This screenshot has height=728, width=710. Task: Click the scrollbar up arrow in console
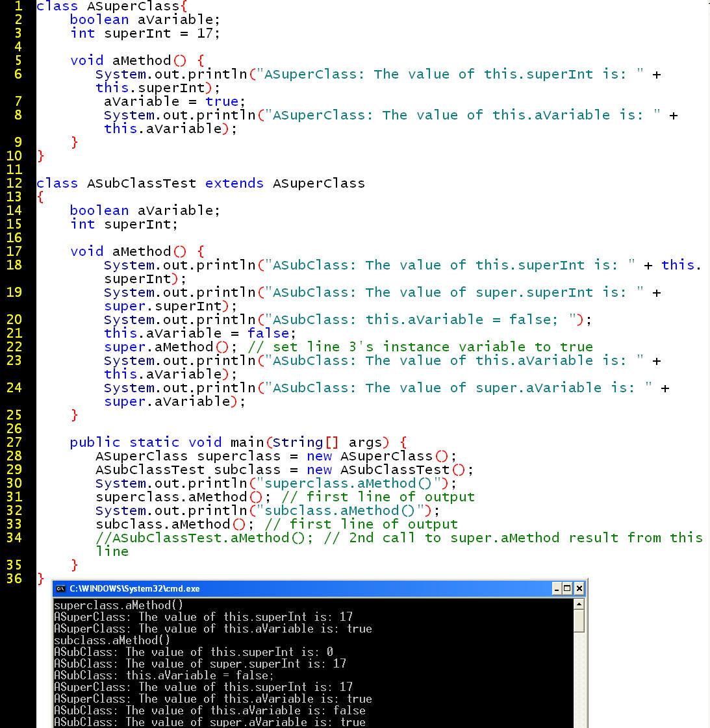(x=579, y=603)
